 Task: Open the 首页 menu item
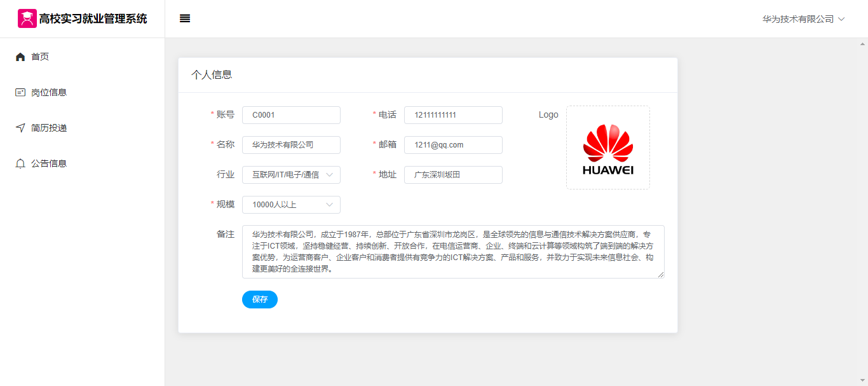[x=82, y=57]
